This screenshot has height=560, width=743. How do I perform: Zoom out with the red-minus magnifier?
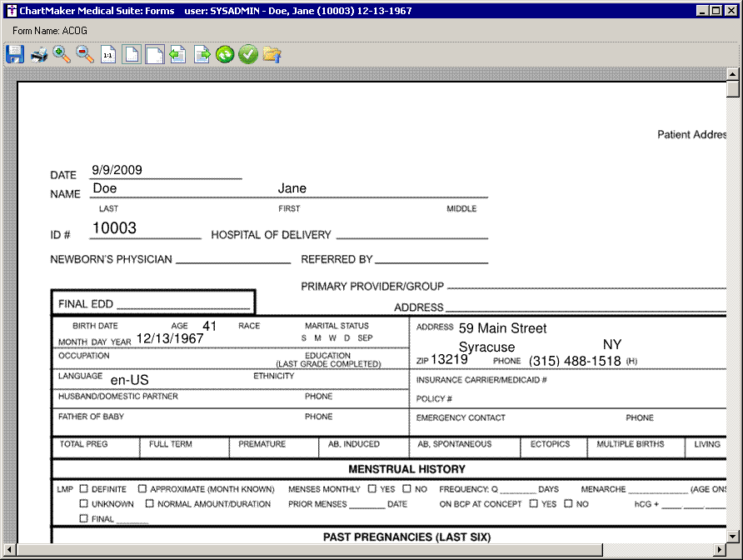(x=85, y=55)
